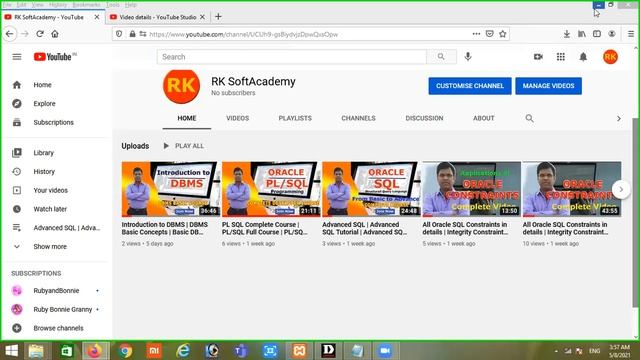Open Zoom from the taskbar
Screen dimensions: 640x360
[x=384, y=351]
